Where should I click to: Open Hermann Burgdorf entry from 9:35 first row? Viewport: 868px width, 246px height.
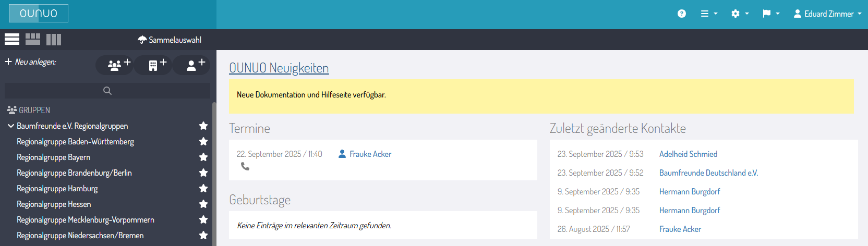tap(690, 192)
